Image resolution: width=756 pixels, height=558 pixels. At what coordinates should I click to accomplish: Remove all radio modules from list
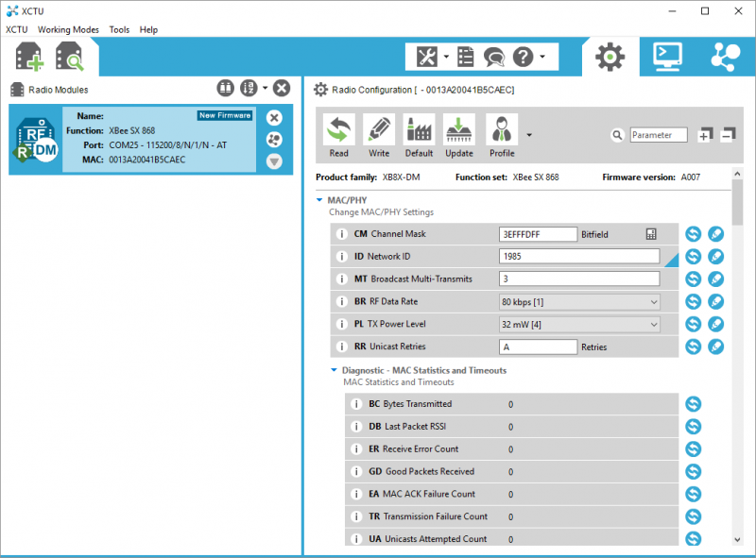(x=282, y=88)
